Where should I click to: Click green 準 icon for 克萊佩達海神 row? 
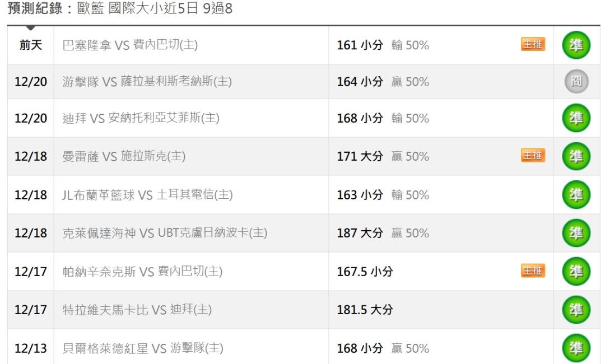pyautogui.click(x=576, y=233)
